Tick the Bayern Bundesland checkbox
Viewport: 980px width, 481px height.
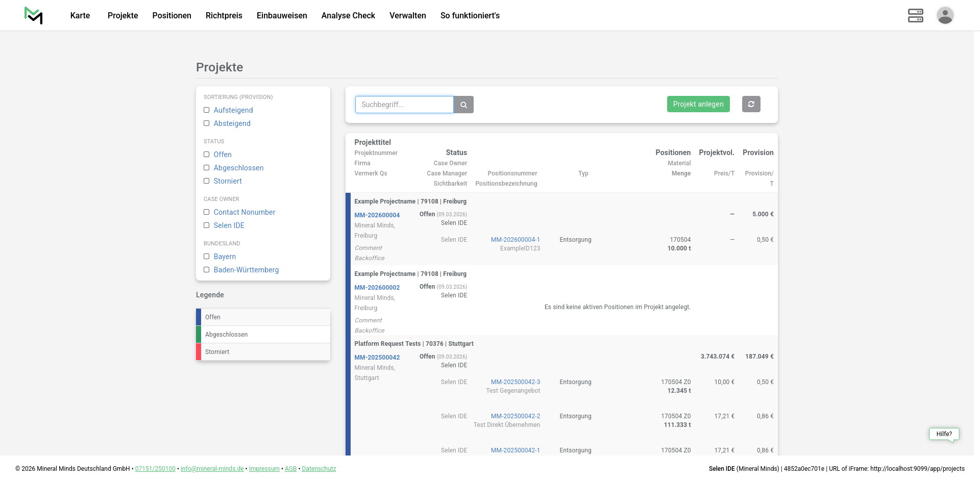pos(207,257)
